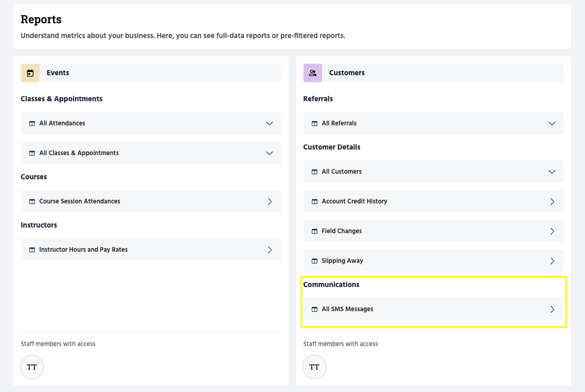The height and width of the screenshot is (392, 585).
Task: Click the arrow on Instructor Hours row
Action: pos(269,250)
